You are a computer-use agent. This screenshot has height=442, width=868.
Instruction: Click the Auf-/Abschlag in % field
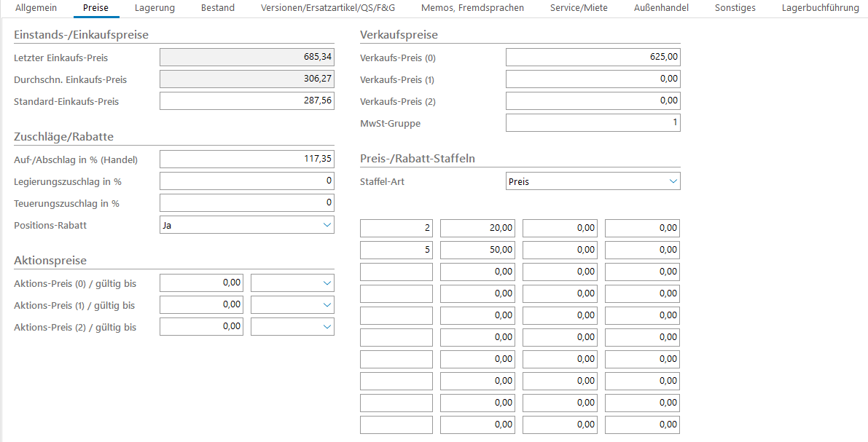(x=246, y=159)
